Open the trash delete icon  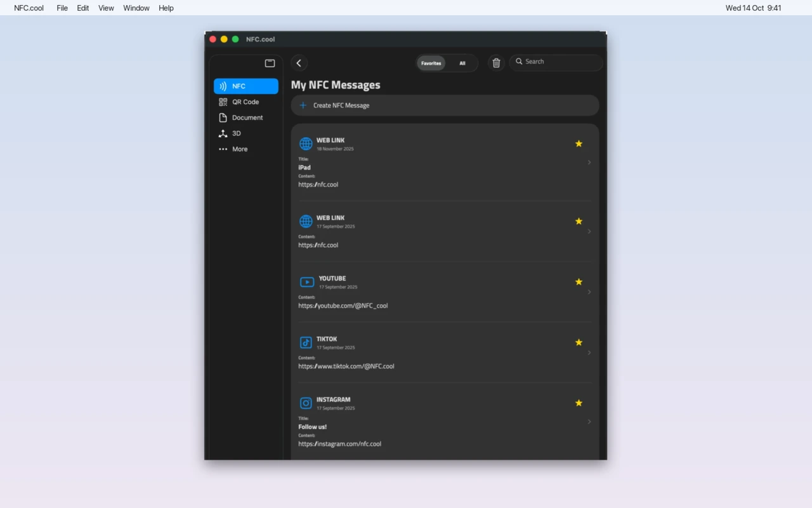(497, 63)
